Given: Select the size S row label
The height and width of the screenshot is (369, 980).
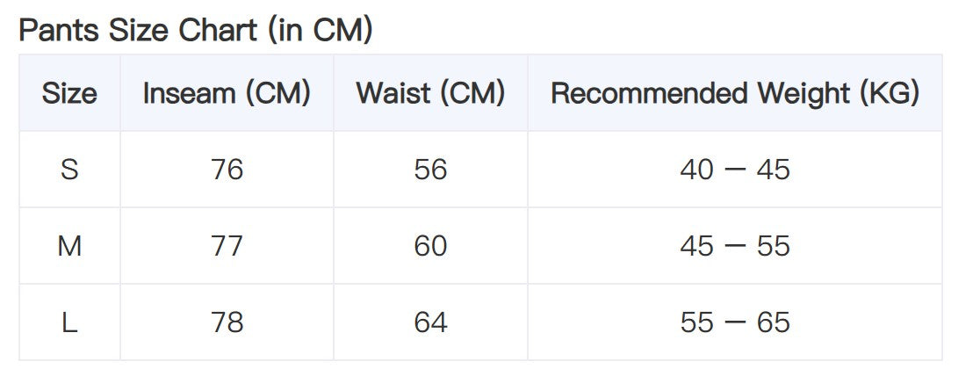Looking at the screenshot, I should coord(69,169).
